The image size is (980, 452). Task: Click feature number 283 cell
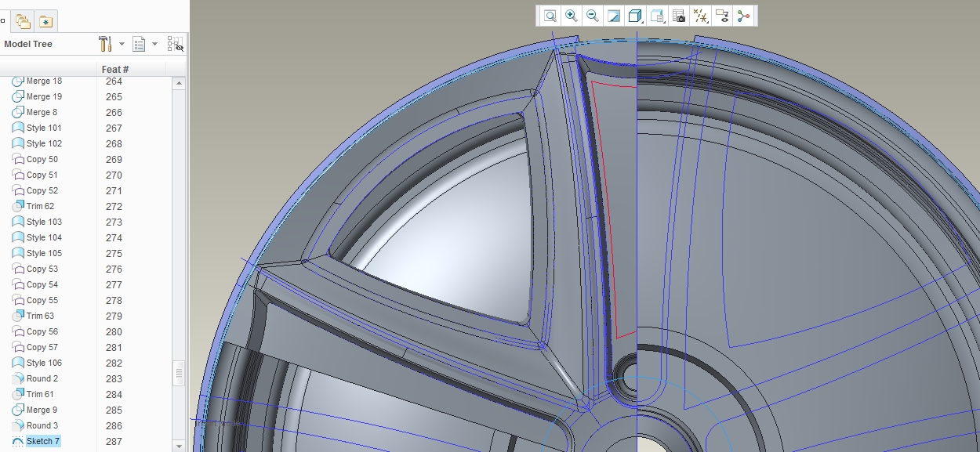[114, 378]
